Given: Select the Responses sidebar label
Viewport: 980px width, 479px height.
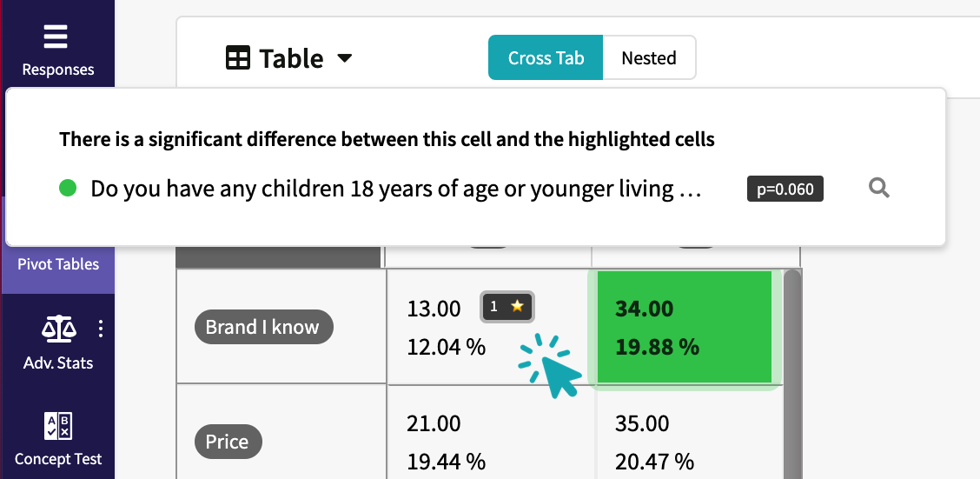Looking at the screenshot, I should pos(58,70).
